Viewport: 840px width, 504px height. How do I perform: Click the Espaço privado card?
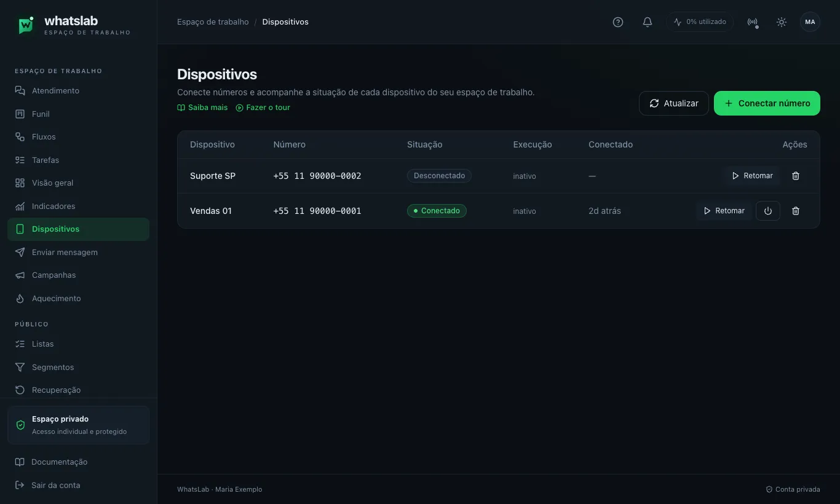coord(78,425)
